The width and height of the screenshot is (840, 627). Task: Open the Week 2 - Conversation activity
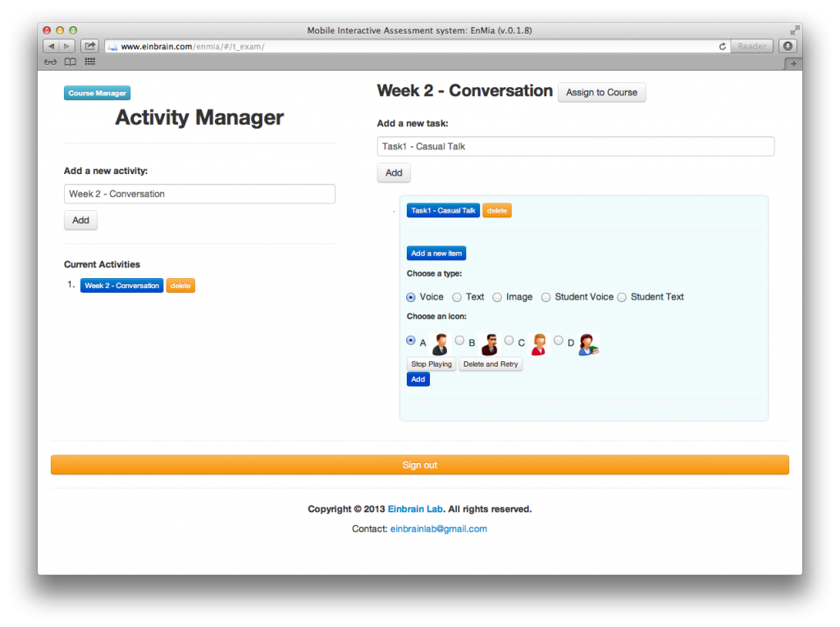coord(121,286)
